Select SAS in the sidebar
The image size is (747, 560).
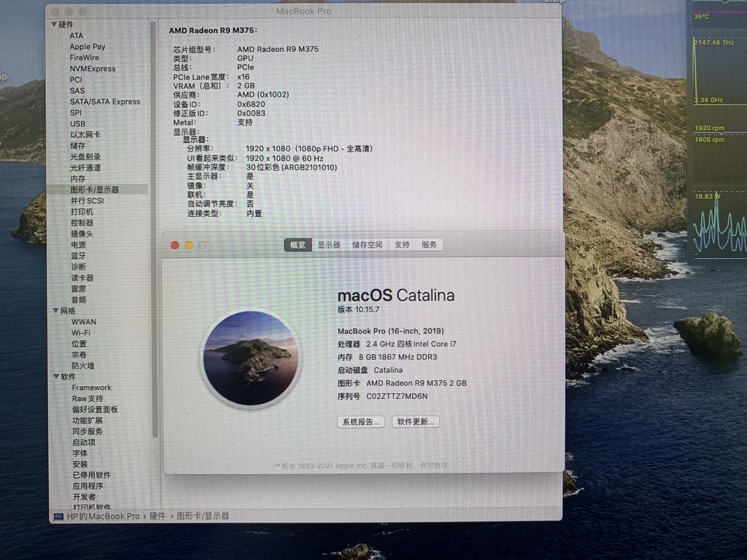coord(78,91)
